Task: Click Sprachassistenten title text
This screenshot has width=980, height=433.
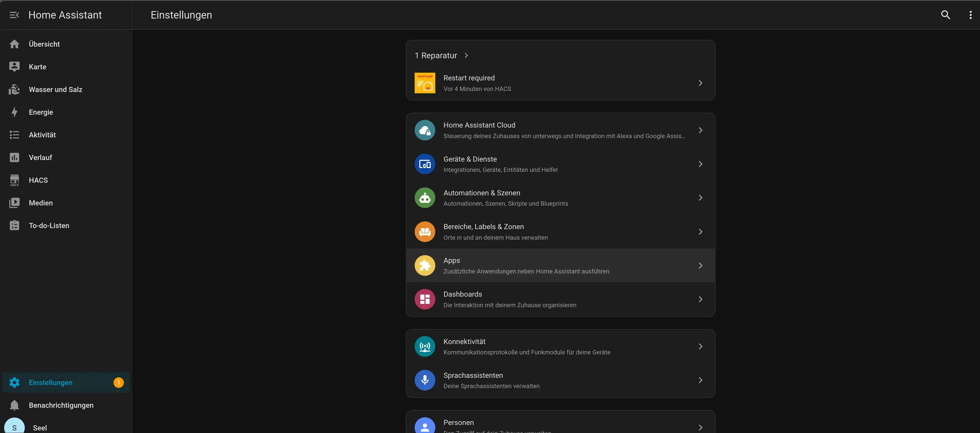Action: pos(473,375)
